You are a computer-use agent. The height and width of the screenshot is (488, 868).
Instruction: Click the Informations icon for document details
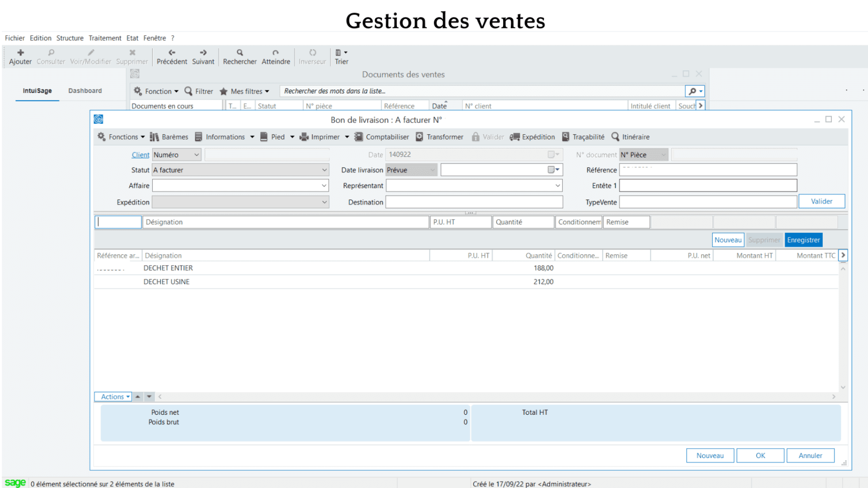click(x=225, y=136)
